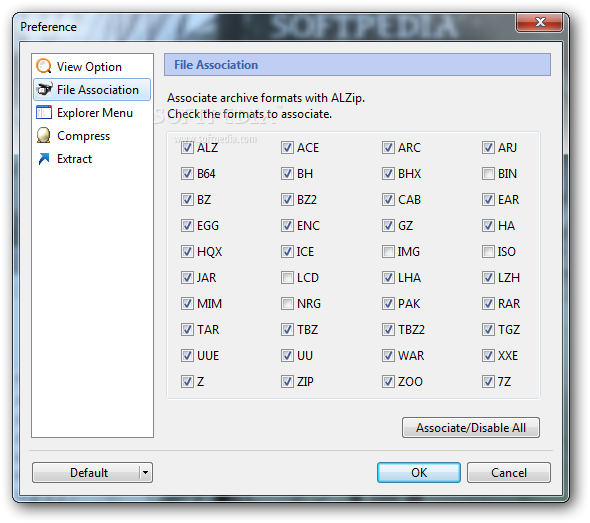Disable GZ file association
The width and height of the screenshot is (590, 523).
(388, 225)
